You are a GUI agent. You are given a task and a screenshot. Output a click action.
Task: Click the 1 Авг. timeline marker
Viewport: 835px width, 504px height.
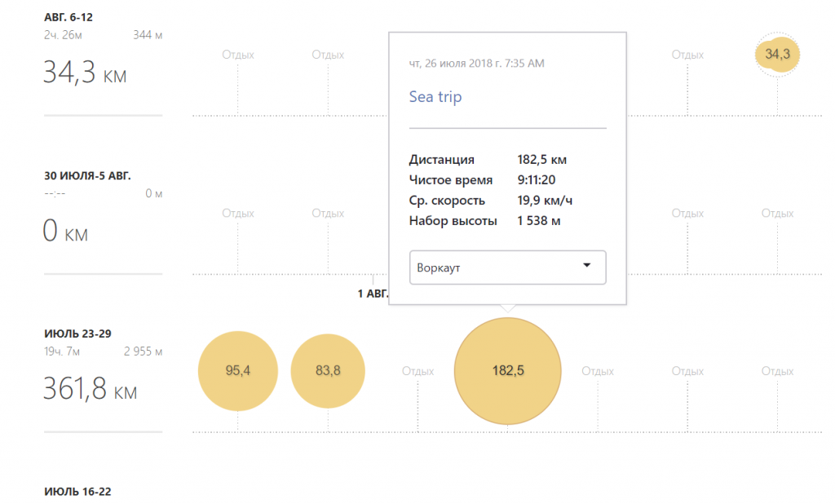coord(373,294)
